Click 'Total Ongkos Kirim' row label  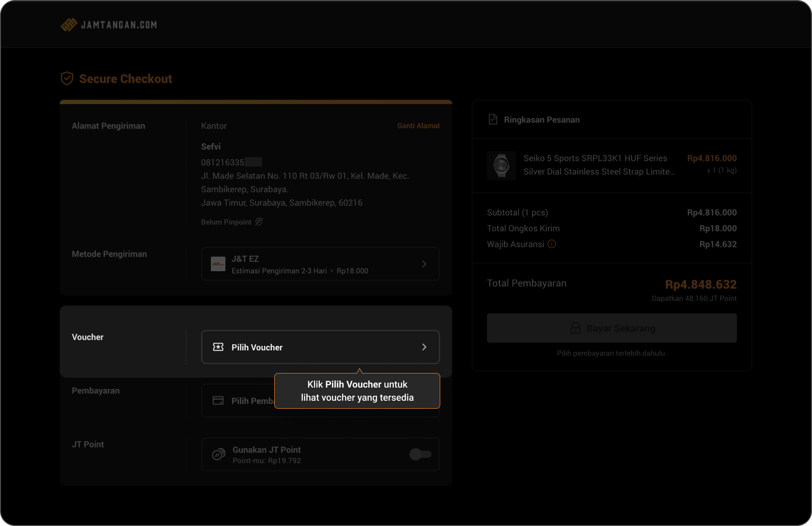pyautogui.click(x=523, y=229)
